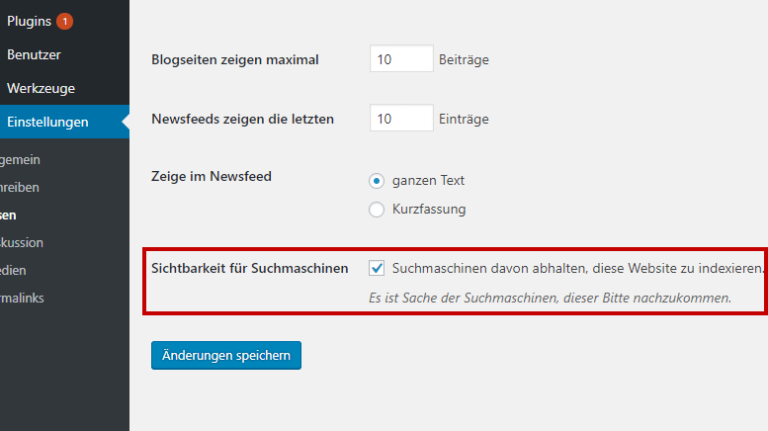Click the Plugins update count badge
The image size is (768, 431).
pyautogui.click(x=65, y=22)
